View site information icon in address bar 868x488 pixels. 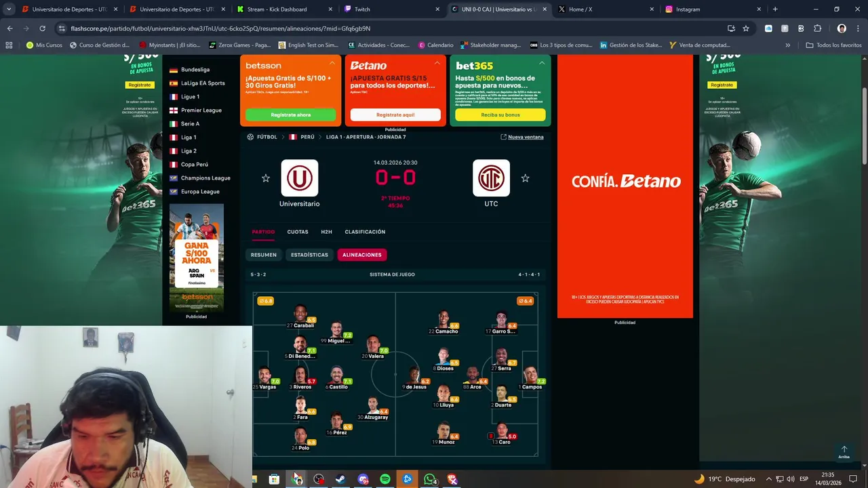click(62, 28)
